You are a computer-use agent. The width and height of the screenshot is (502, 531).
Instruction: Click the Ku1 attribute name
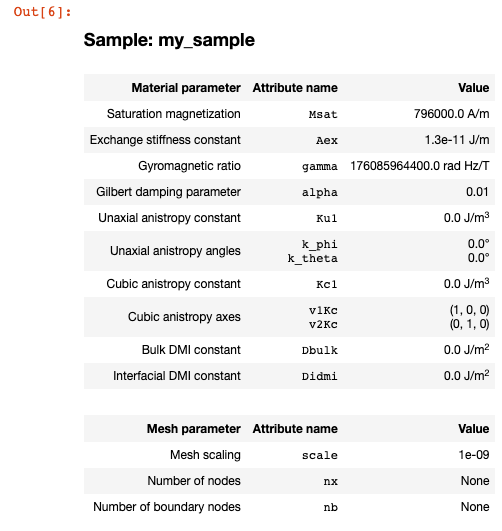[327, 218]
